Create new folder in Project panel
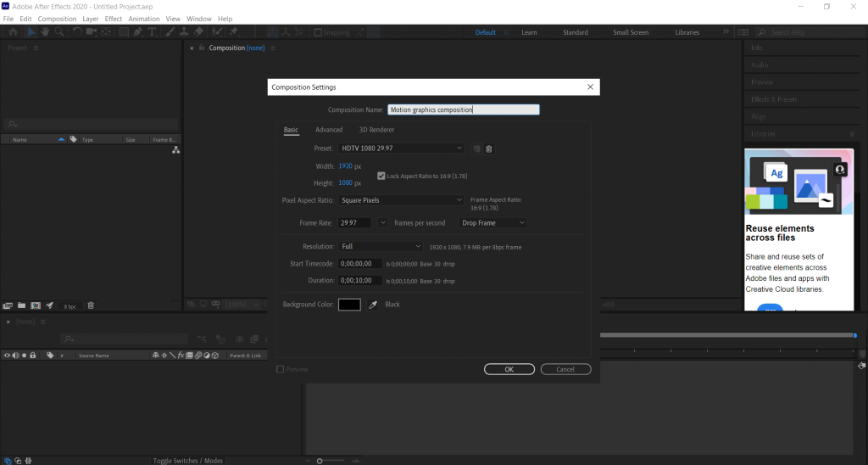Image resolution: width=868 pixels, height=465 pixels. pos(21,305)
